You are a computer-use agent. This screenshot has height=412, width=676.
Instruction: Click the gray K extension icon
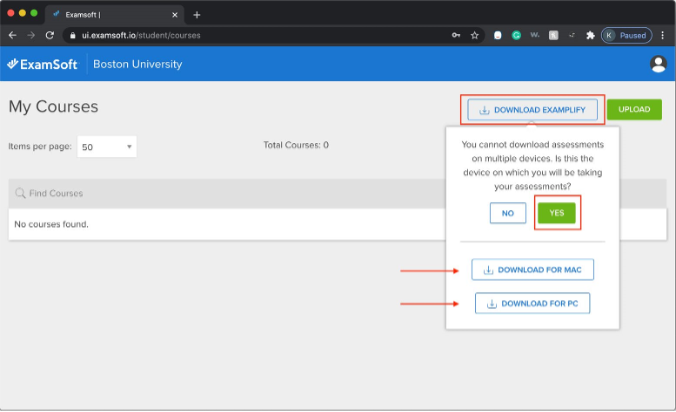pyautogui.click(x=553, y=35)
